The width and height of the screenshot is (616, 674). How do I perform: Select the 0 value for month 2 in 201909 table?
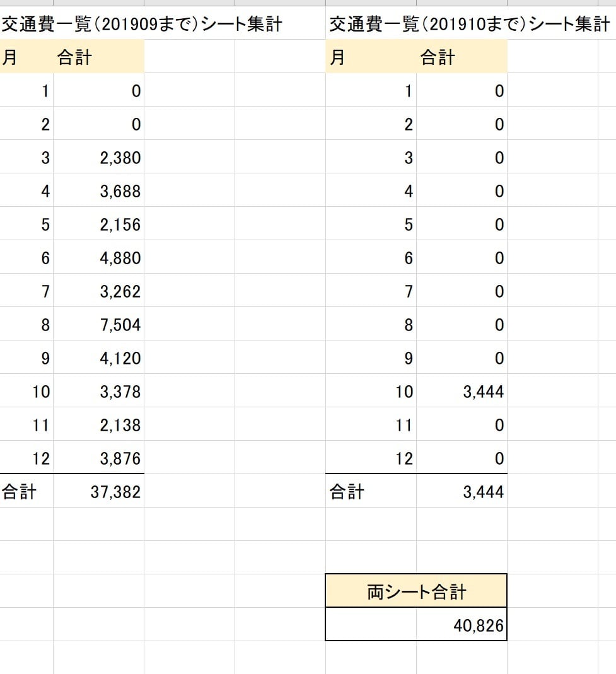click(98, 124)
